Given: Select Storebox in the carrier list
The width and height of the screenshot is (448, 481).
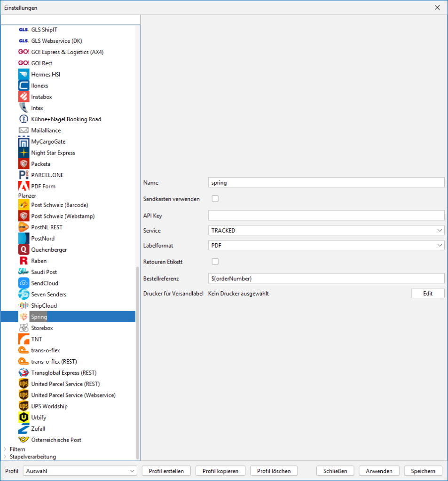Looking at the screenshot, I should coord(42,328).
